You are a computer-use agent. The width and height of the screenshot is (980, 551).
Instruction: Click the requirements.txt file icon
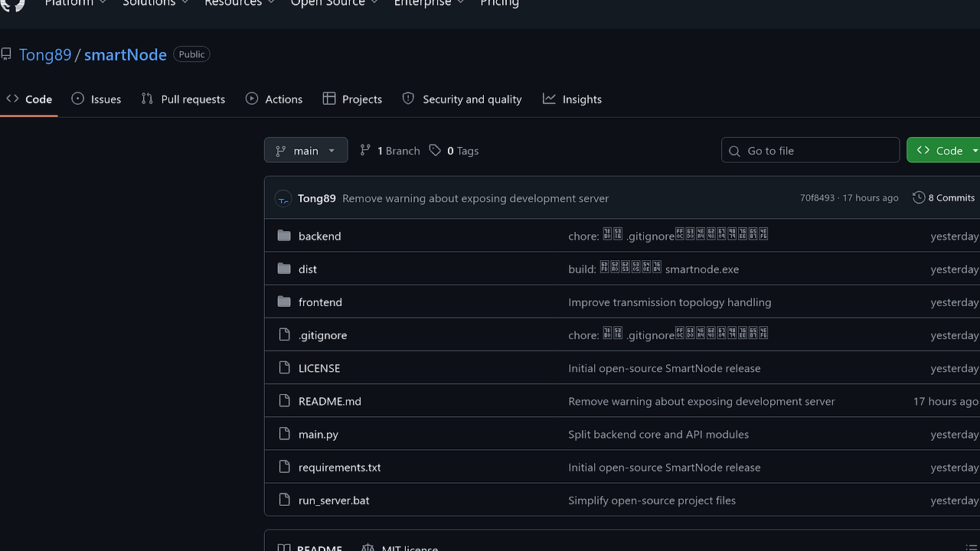point(284,467)
